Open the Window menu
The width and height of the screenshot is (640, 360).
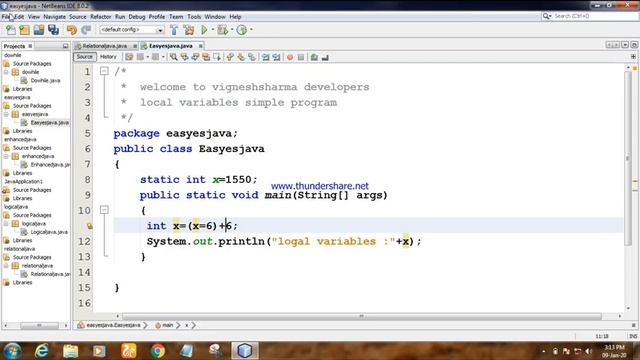coord(215,17)
